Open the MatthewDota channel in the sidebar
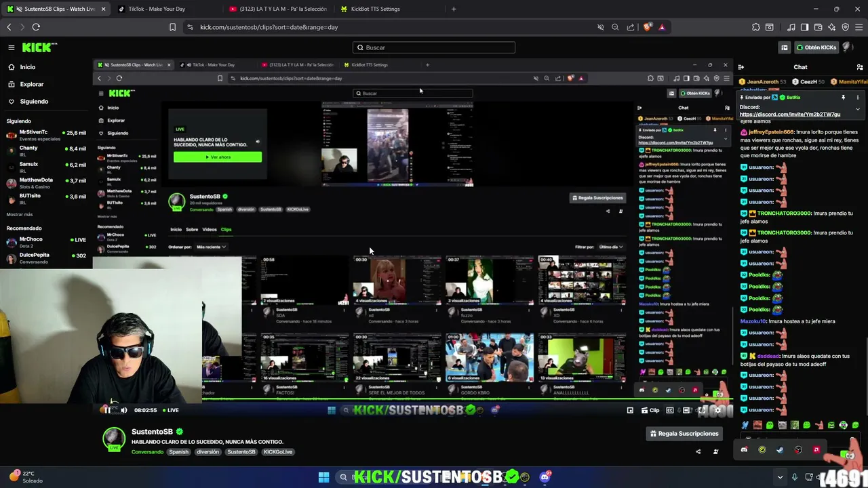 (x=46, y=182)
